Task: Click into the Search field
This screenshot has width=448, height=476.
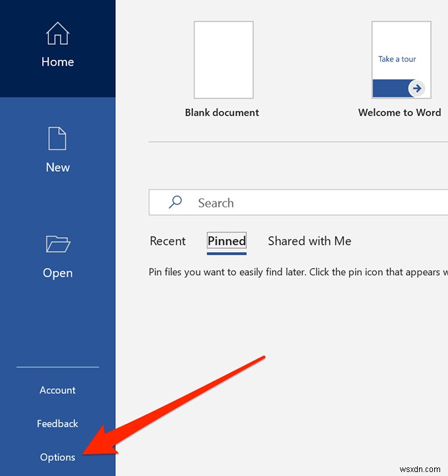Action: click(298, 203)
